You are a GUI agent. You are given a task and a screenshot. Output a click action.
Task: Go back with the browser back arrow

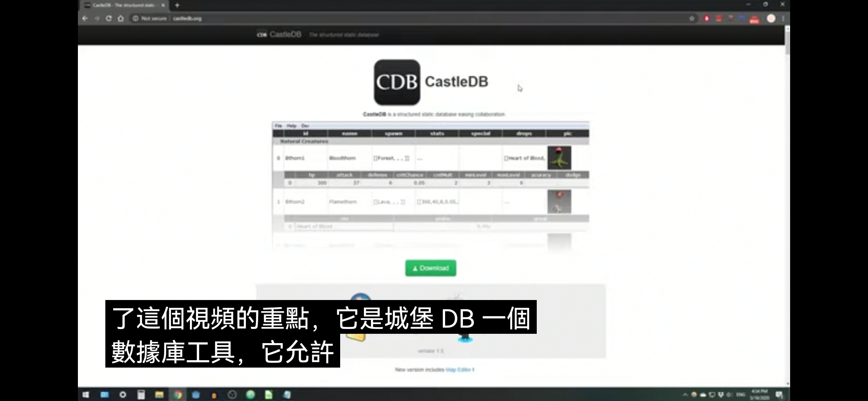coord(85,18)
